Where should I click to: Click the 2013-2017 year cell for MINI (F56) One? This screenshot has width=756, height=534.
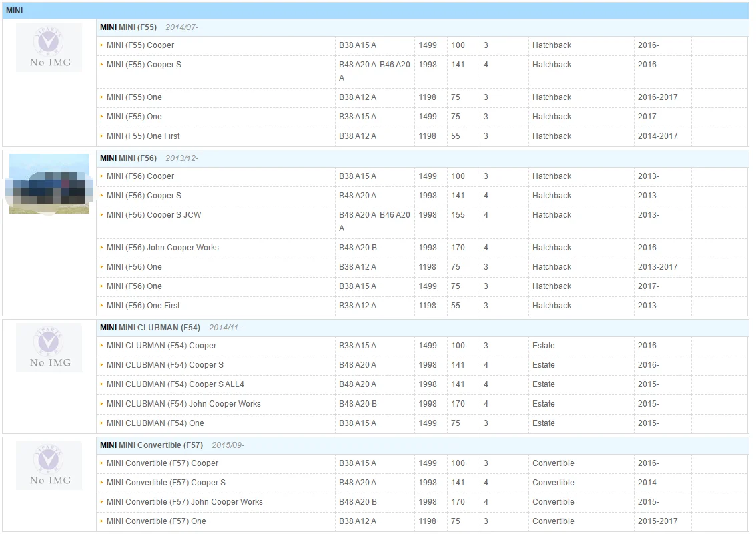[658, 267]
